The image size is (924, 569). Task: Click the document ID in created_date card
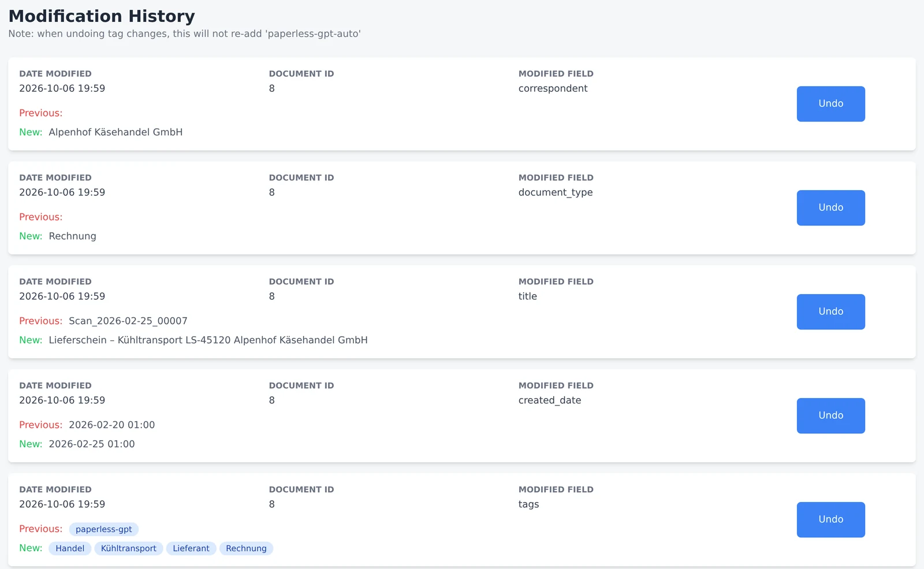coord(272,400)
